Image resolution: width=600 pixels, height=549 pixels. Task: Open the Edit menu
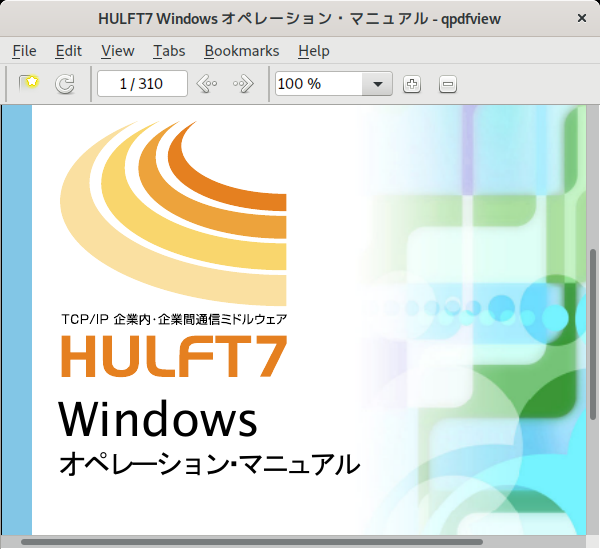point(68,51)
